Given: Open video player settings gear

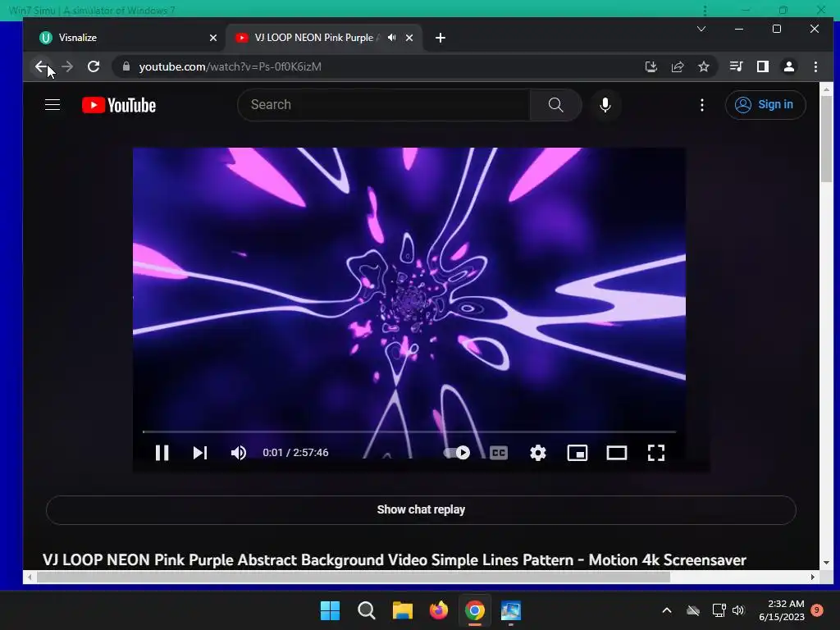Looking at the screenshot, I should 538,453.
